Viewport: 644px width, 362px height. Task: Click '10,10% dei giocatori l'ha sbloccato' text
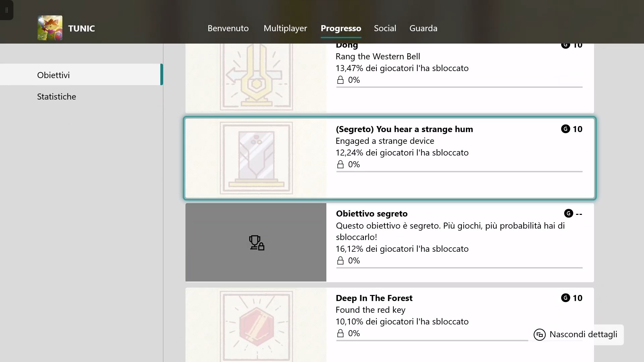(402, 321)
